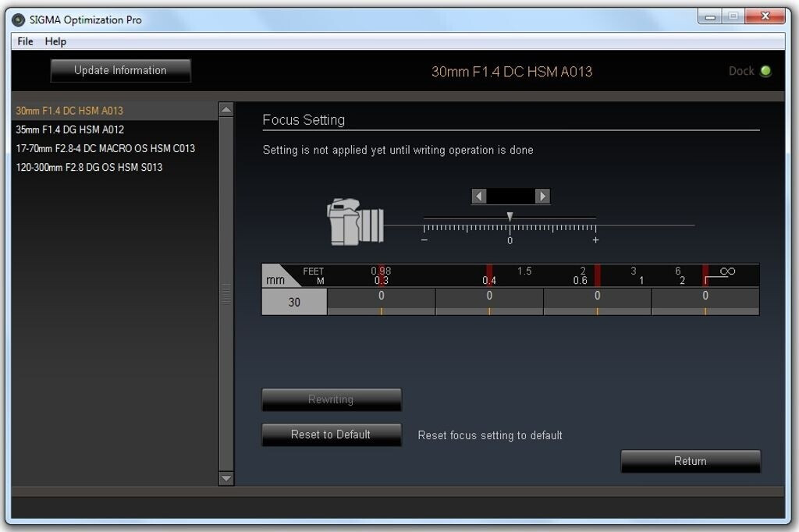Click the right arrow focus adjustment stepper
Image resolution: width=799 pixels, height=532 pixels.
click(x=542, y=197)
